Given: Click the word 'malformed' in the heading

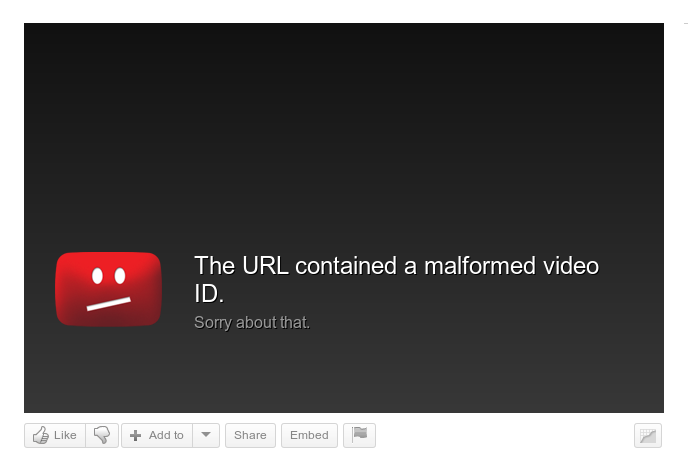Looking at the screenshot, I should tap(480, 266).
